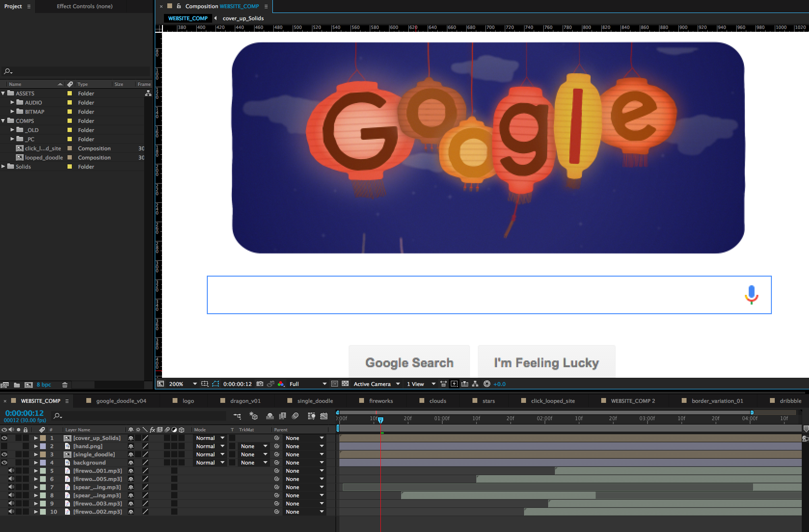Click the Take Snapshot camera icon
Image resolution: width=809 pixels, height=532 pixels.
[260, 384]
